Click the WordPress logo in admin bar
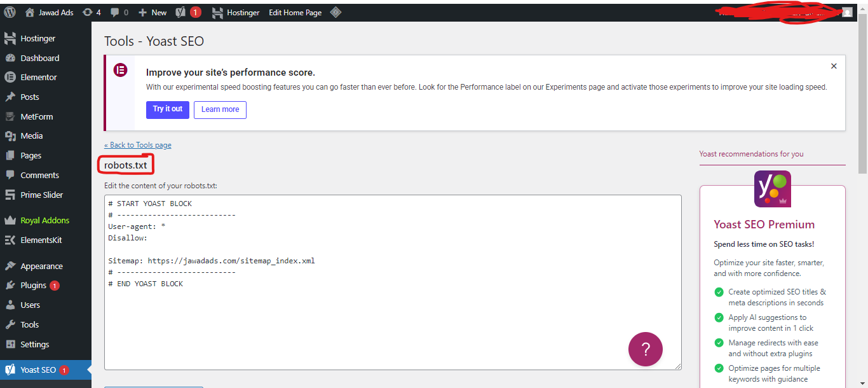868x388 pixels. (10, 12)
